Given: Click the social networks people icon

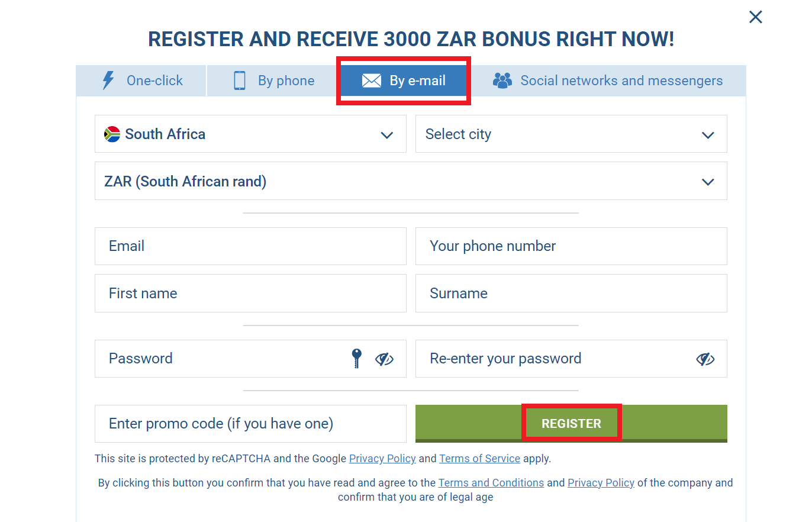Looking at the screenshot, I should (502, 80).
